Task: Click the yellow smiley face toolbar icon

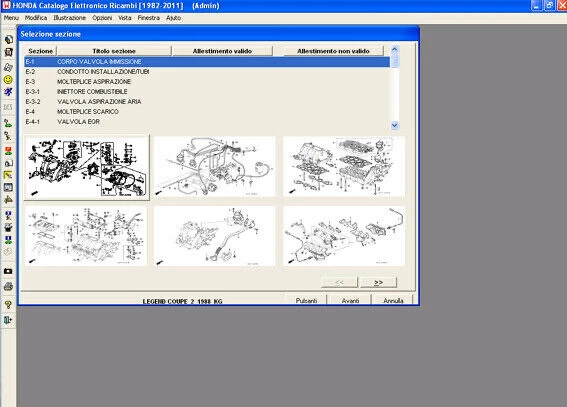Action: tap(8, 80)
